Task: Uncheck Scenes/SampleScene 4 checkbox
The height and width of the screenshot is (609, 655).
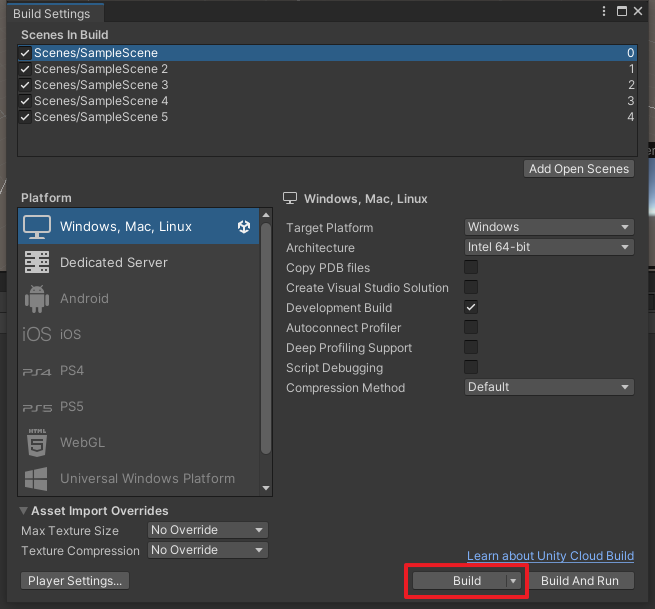Action: point(25,101)
